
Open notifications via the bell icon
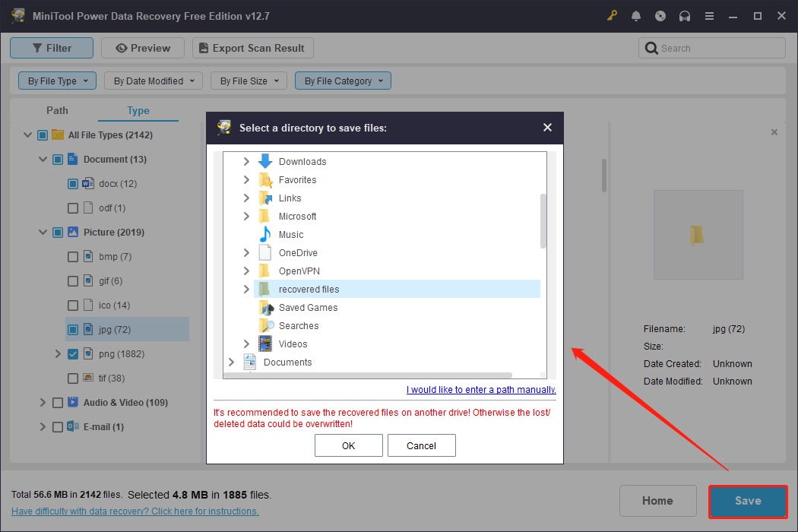(636, 14)
